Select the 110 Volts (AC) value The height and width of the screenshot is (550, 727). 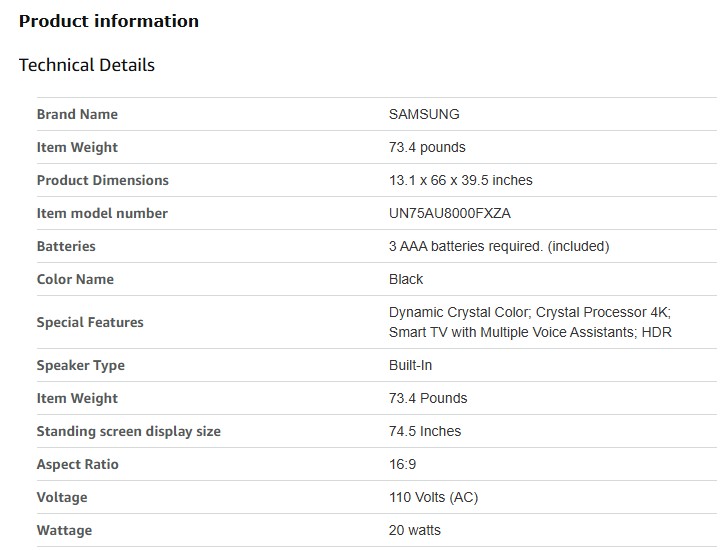click(x=435, y=497)
